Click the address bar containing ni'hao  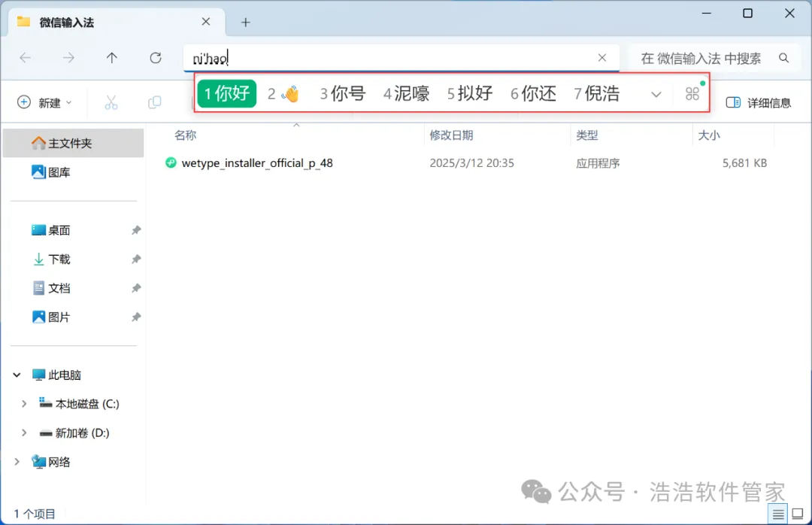(x=401, y=58)
